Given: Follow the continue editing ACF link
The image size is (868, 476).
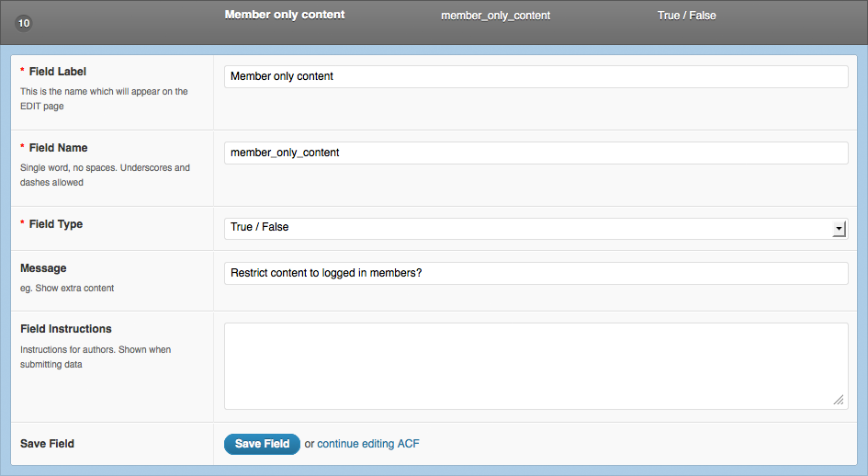Looking at the screenshot, I should point(368,444).
